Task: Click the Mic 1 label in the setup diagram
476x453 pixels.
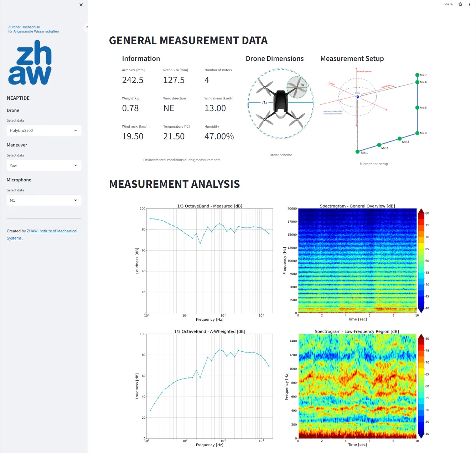Action: pyautogui.click(x=364, y=153)
